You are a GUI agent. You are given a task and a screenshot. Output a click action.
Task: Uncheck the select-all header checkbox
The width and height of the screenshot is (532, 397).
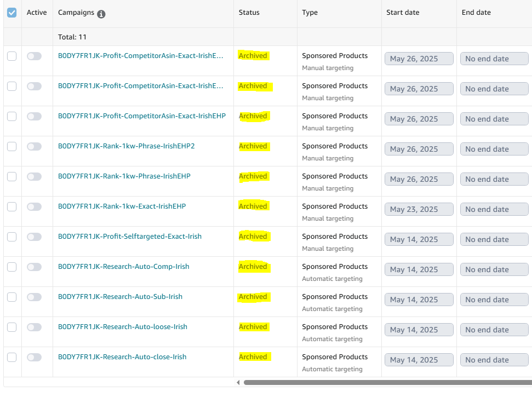[12, 13]
